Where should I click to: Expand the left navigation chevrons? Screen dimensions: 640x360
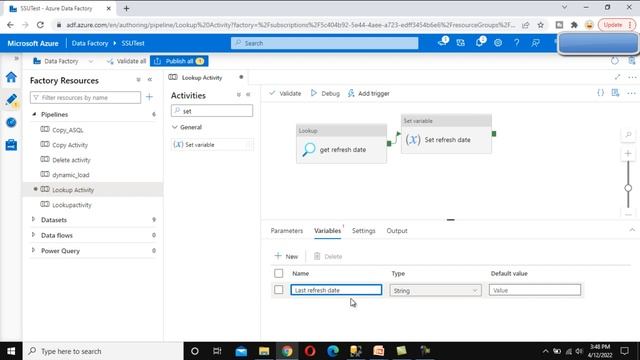coord(16,58)
